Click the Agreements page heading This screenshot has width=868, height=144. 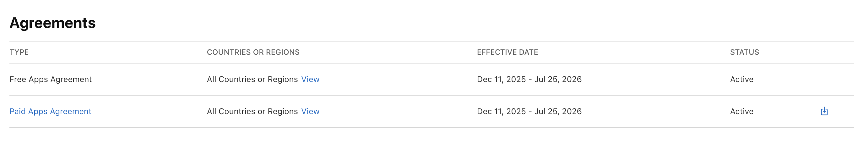click(52, 23)
